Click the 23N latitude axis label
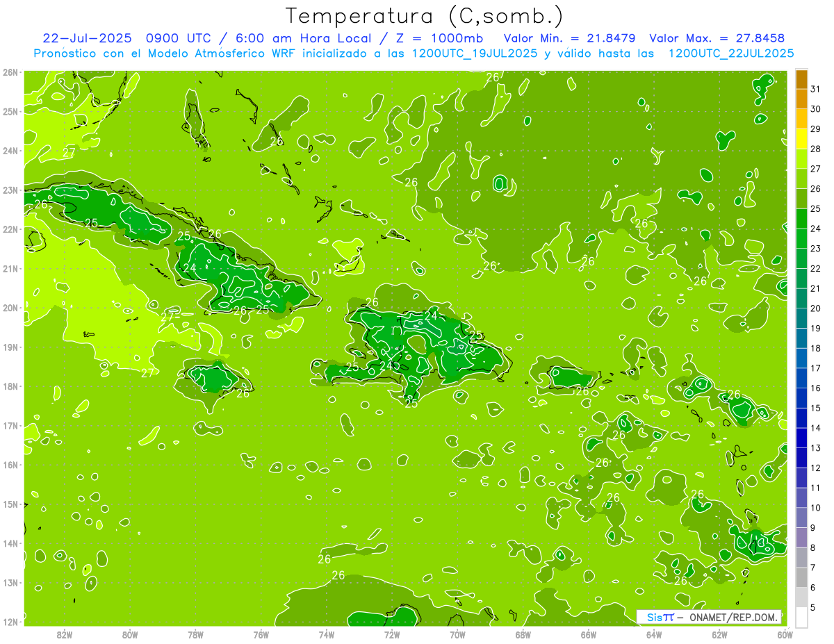834x644 pixels. coord(10,190)
